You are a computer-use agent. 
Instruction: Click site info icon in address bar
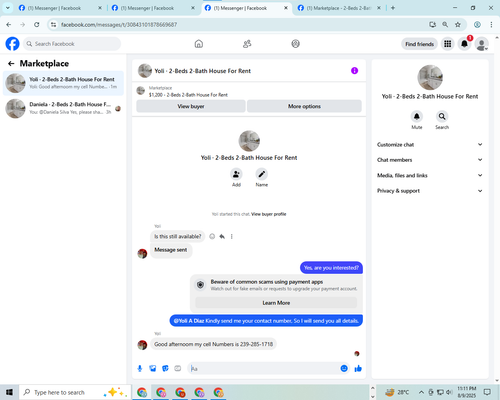pyautogui.click(x=53, y=24)
